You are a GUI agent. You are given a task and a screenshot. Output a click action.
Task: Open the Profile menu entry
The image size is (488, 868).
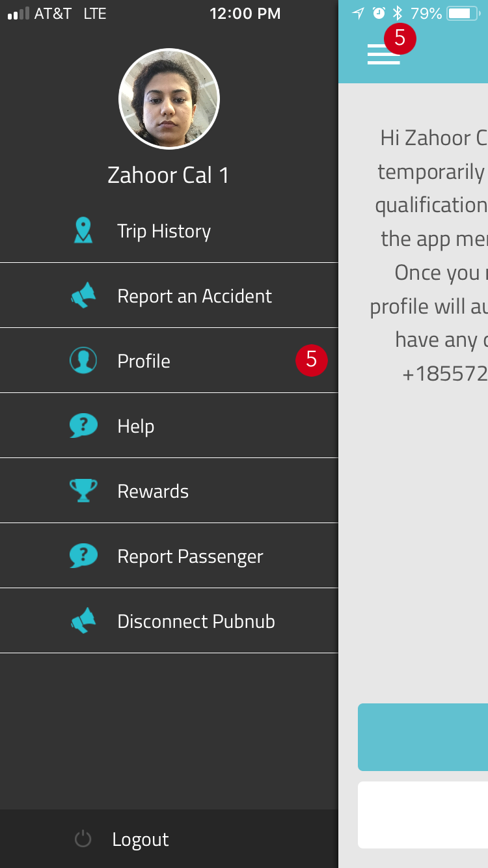coord(169,360)
